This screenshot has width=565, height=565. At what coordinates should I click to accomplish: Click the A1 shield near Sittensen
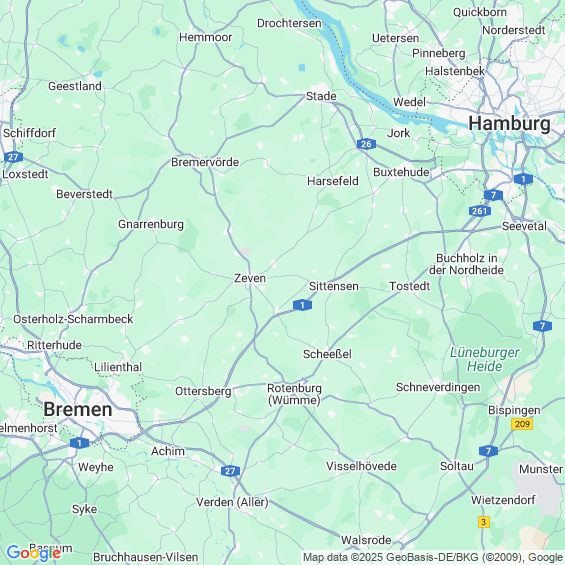point(302,305)
